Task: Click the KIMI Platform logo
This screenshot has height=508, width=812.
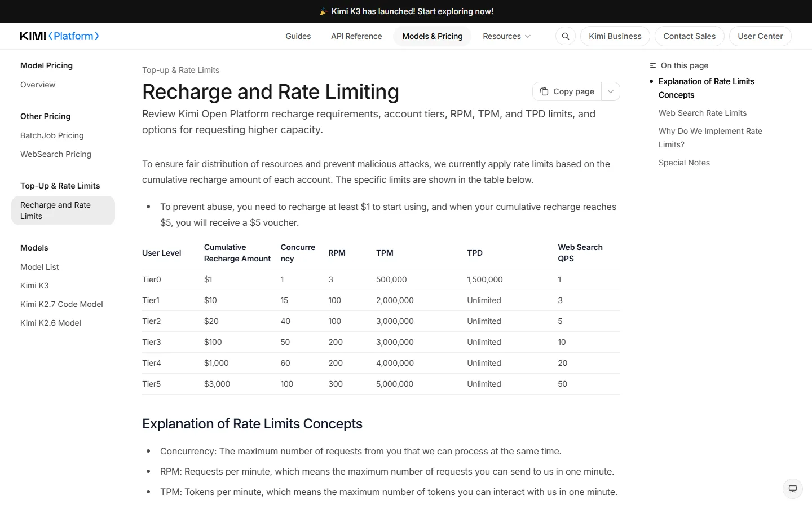Action: coord(60,36)
